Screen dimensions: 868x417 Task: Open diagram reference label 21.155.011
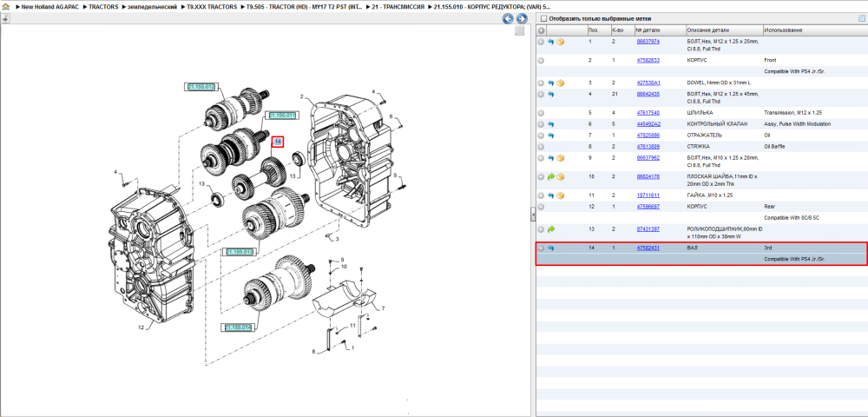tap(281, 116)
